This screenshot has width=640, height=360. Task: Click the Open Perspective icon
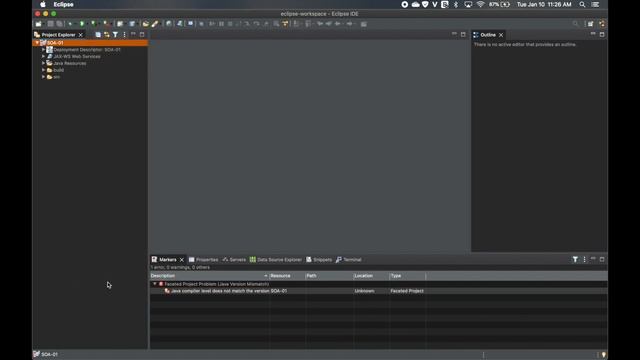point(591,24)
